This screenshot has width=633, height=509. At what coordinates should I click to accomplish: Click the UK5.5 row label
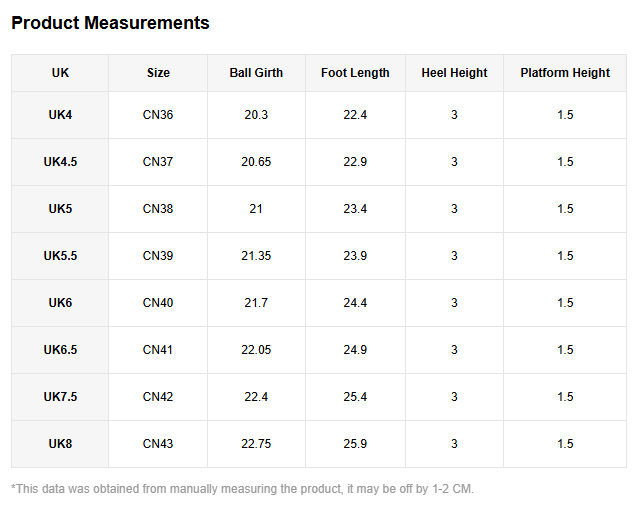(x=60, y=256)
